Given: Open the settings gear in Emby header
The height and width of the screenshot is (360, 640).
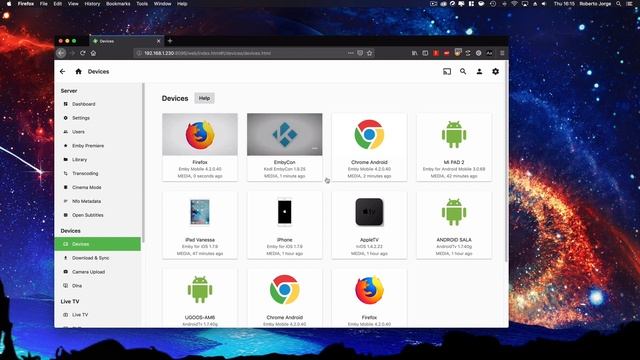Looking at the screenshot, I should [496, 71].
